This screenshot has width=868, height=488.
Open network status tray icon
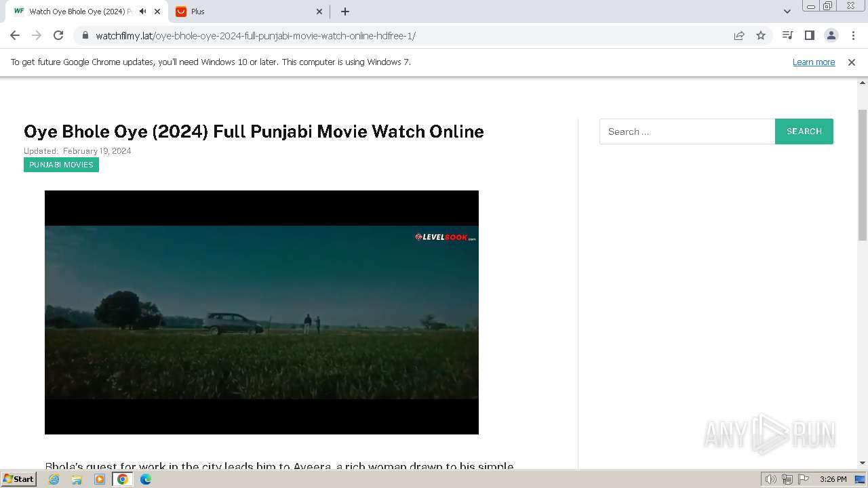[787, 479]
